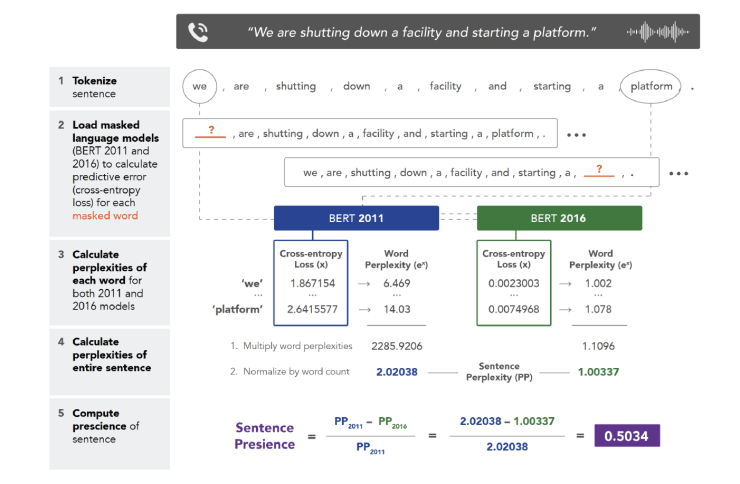Click the blue 'BERT 2011' box
This screenshot has height=484, width=740.
[356, 218]
